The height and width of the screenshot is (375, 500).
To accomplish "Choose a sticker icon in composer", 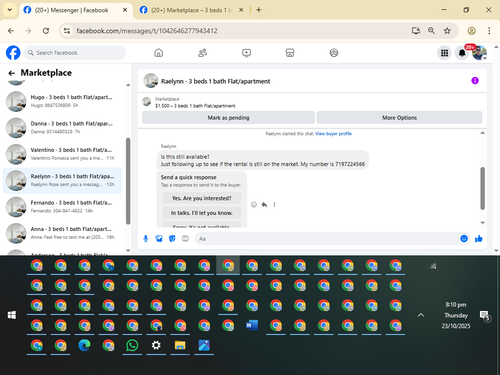I will click(x=172, y=239).
